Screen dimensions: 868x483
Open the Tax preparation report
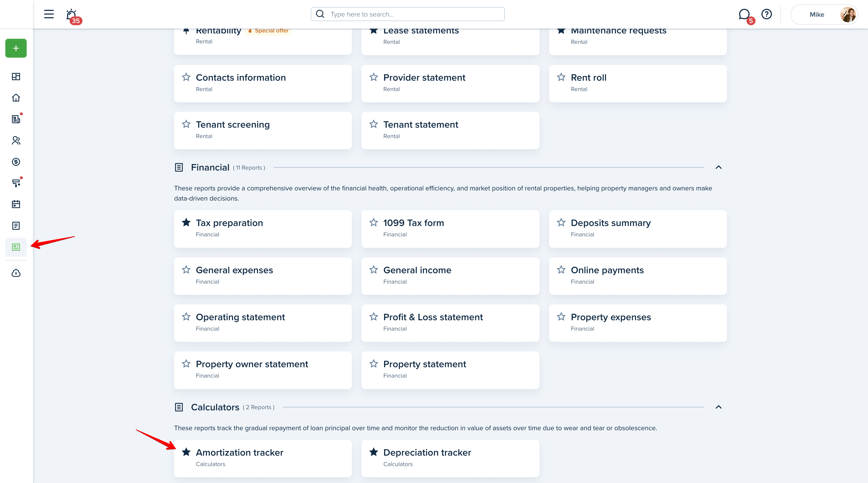coord(263,229)
